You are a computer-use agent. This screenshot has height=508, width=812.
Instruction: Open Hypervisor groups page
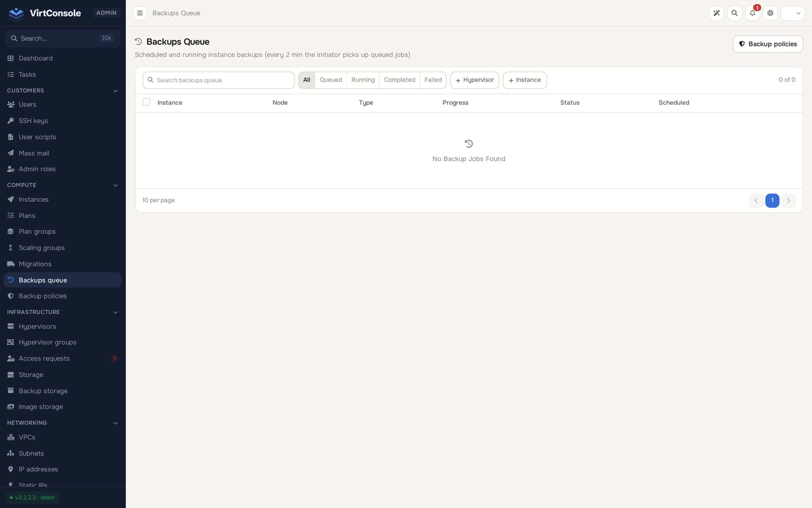[x=63, y=342]
